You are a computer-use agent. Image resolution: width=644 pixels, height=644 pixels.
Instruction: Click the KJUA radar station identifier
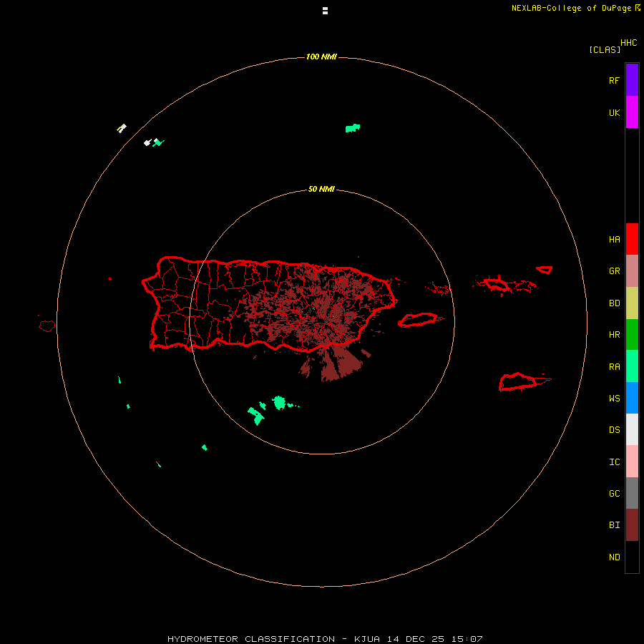point(367,639)
